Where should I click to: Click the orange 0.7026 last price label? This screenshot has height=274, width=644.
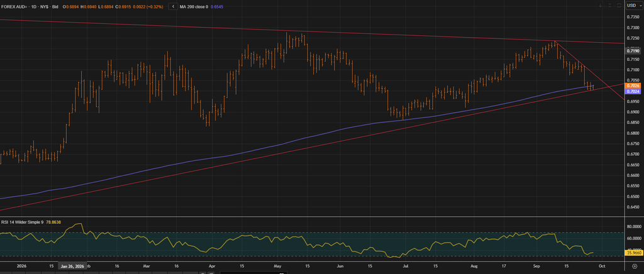pos(631,85)
